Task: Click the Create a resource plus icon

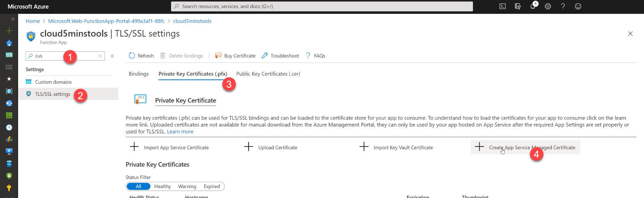Action: 9,31
